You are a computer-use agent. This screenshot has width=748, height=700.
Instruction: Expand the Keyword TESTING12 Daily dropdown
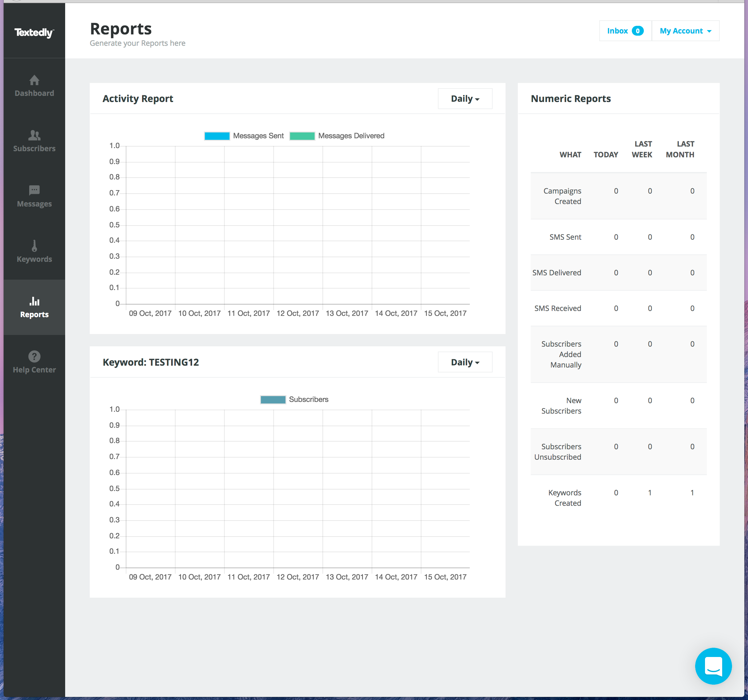click(465, 362)
